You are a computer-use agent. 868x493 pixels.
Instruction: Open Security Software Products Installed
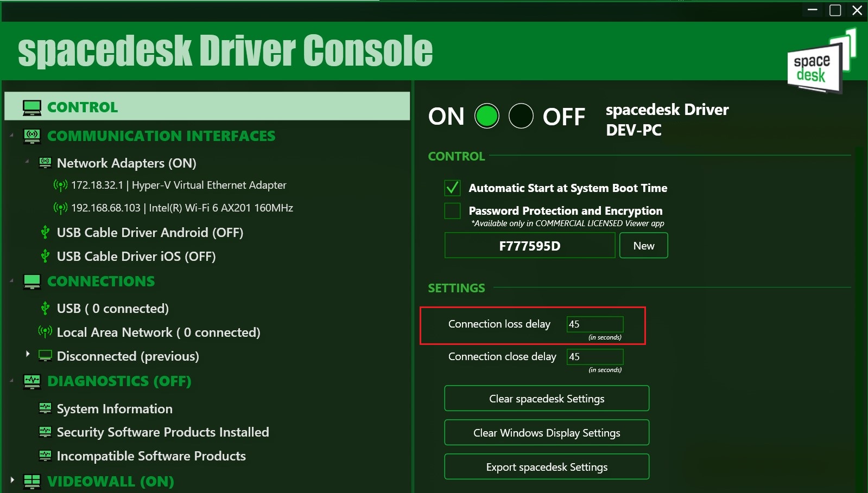coord(163,432)
